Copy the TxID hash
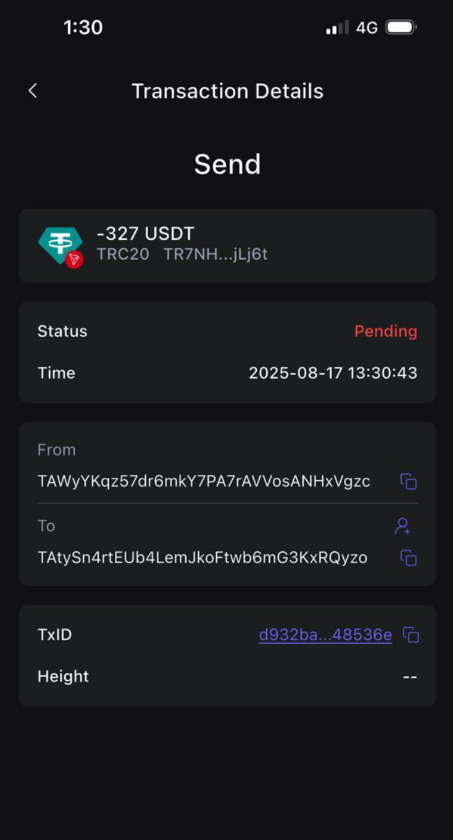This screenshot has width=453, height=840. point(411,635)
